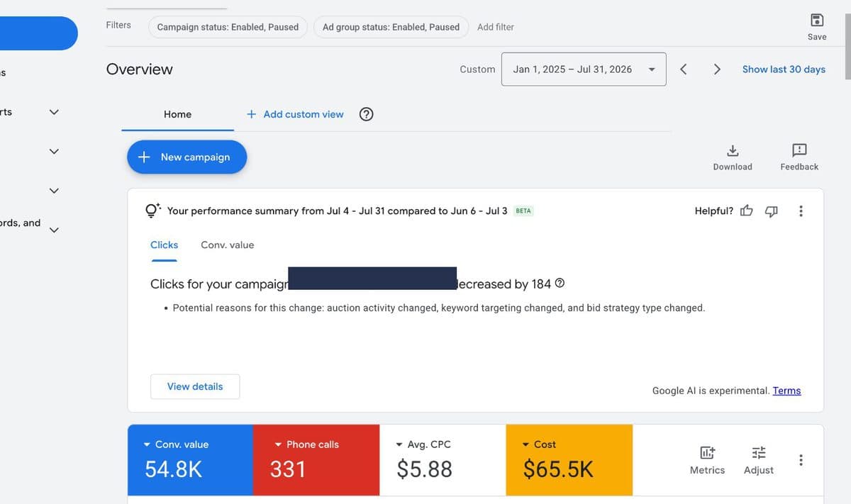Viewport: 851px width, 504px height.
Task: Expand the second sidebar chevron section
Action: click(x=54, y=151)
